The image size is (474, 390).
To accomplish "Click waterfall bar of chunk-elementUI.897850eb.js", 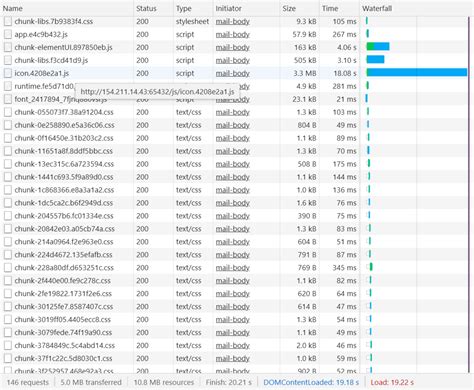I will click(378, 47).
